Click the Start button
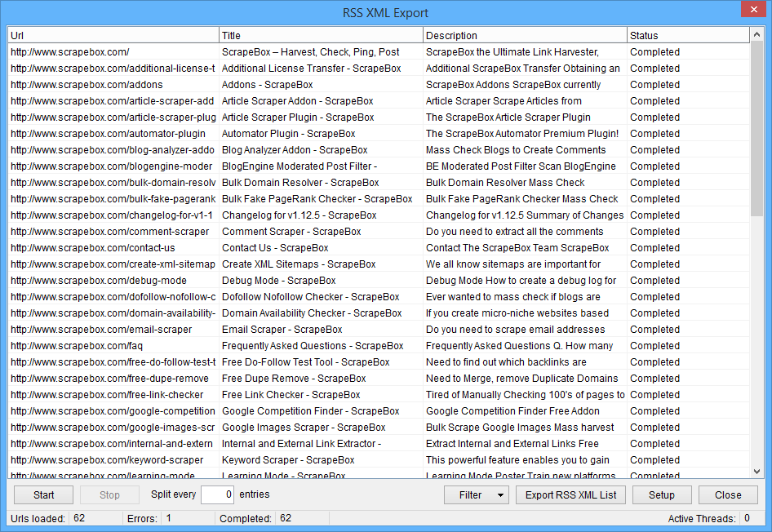 pos(43,495)
